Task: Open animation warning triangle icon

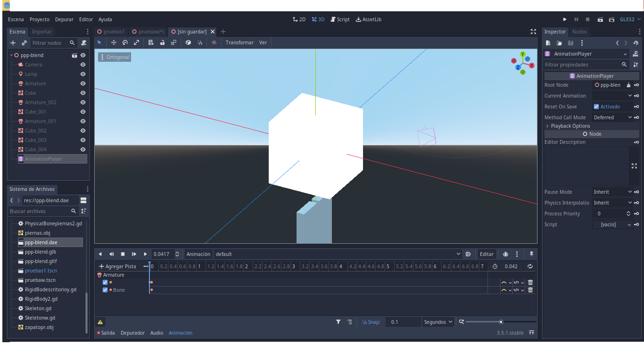Action: [x=100, y=322]
